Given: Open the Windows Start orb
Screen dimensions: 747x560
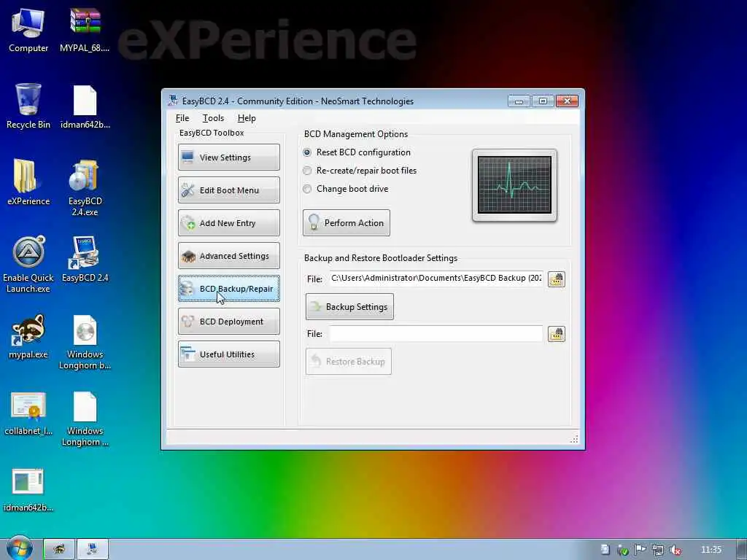Looking at the screenshot, I should coord(19,548).
